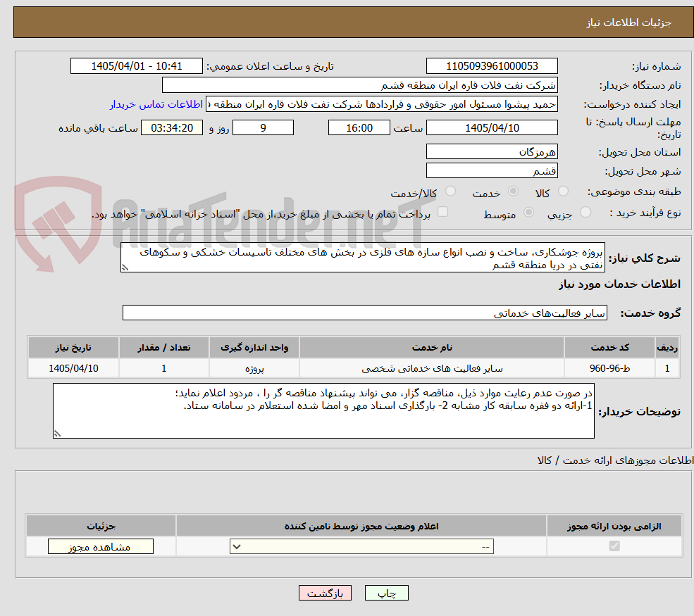694x616 pixels.
Task: Click the جزئیات اطلاعات نیاز page title
Action: pyautogui.click(x=628, y=23)
